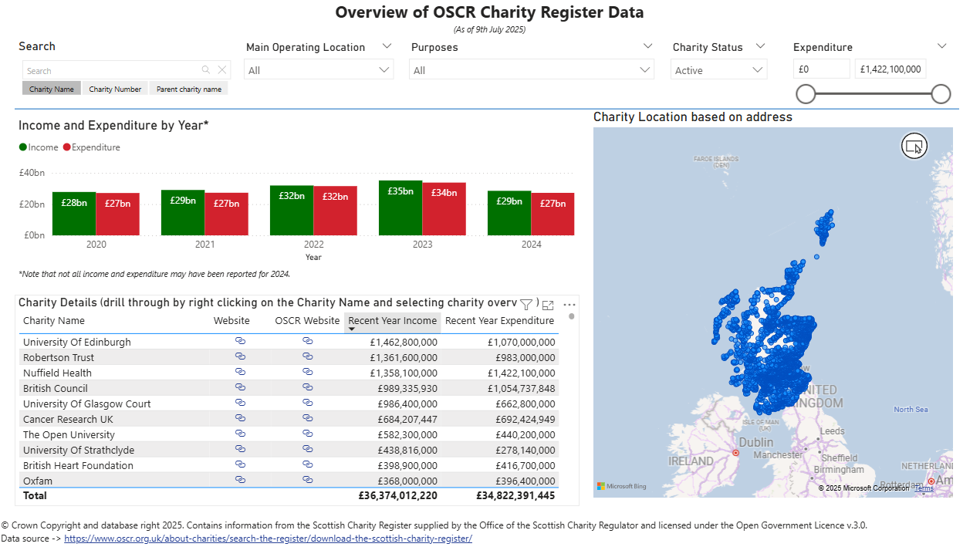The width and height of the screenshot is (980, 547).
Task: Open the Main Operating Location 'All' dropdown
Action: pos(319,69)
